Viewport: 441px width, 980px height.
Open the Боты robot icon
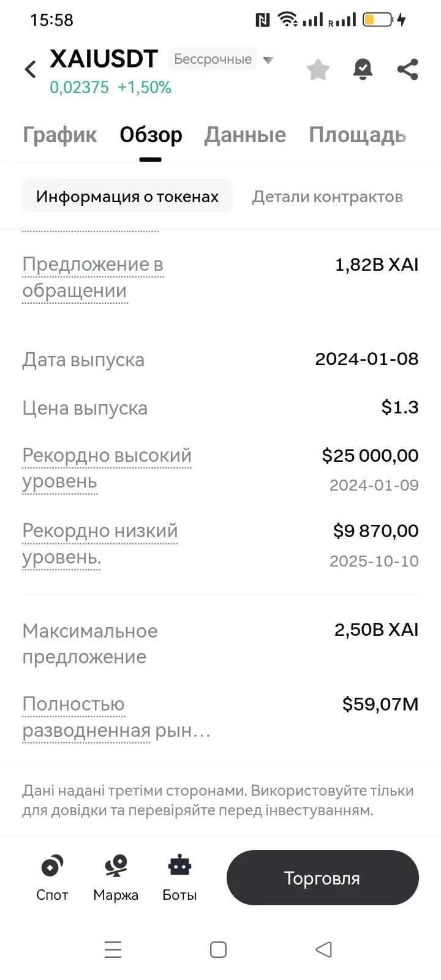pyautogui.click(x=179, y=865)
